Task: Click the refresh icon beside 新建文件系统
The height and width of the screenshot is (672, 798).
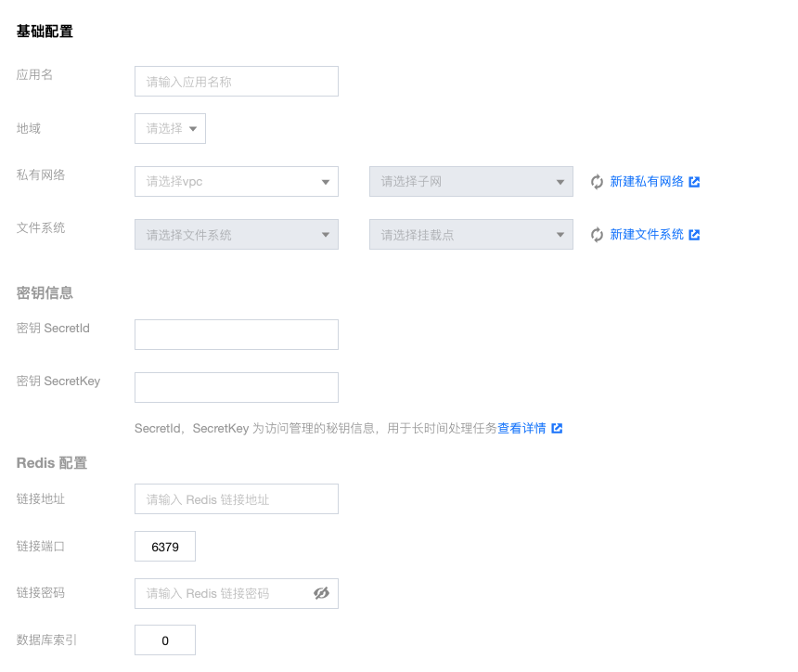Action: 597,235
